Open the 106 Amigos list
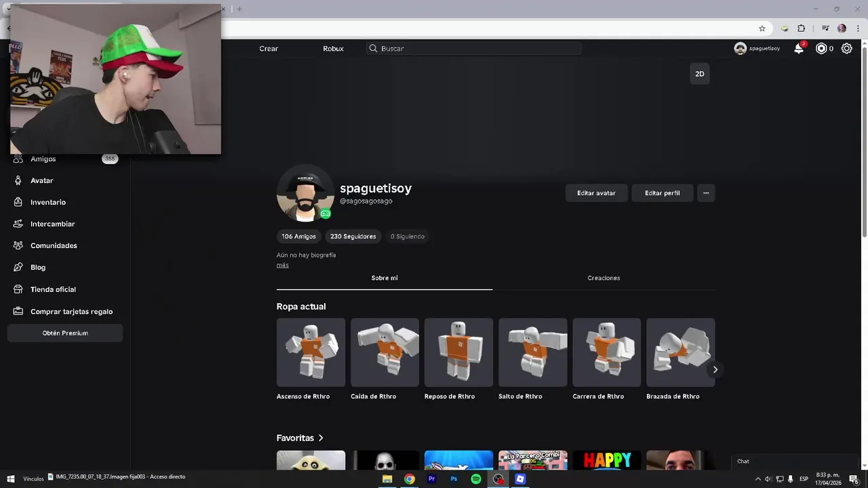The image size is (868, 488). pyautogui.click(x=298, y=237)
